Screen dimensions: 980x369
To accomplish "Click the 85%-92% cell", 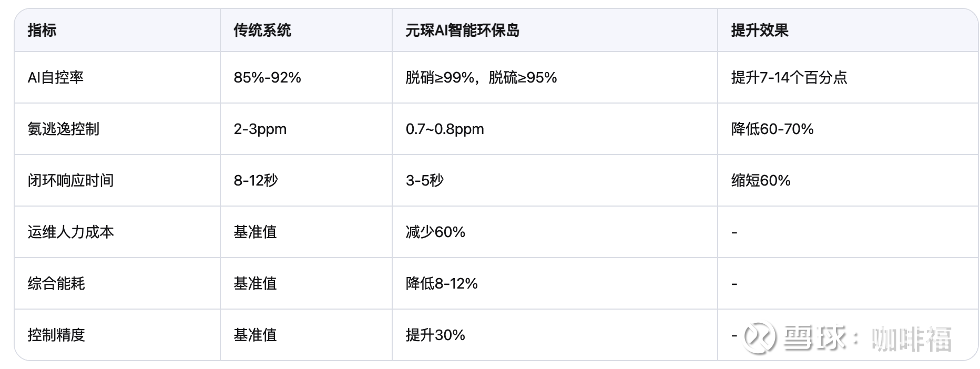I will click(267, 78).
